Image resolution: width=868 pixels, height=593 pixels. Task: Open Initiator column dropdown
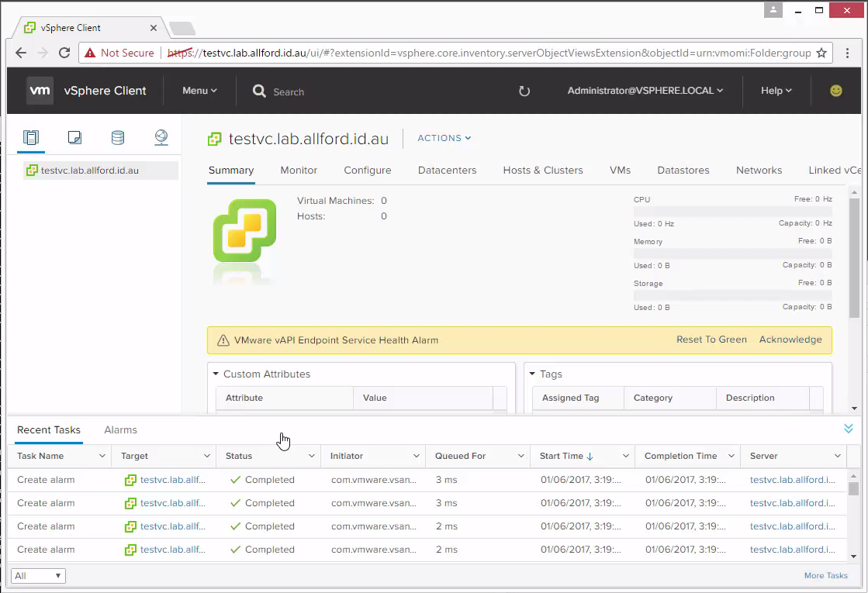pos(417,456)
